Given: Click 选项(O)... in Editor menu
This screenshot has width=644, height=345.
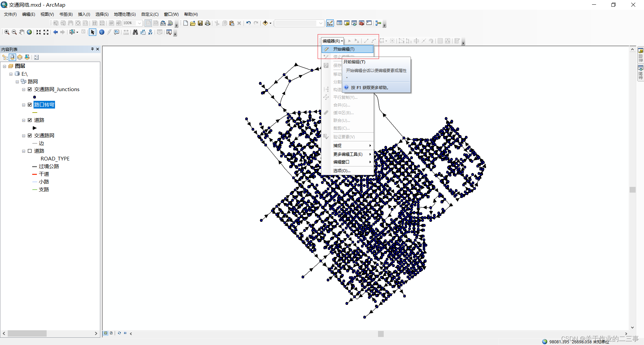Looking at the screenshot, I should click(x=347, y=170).
